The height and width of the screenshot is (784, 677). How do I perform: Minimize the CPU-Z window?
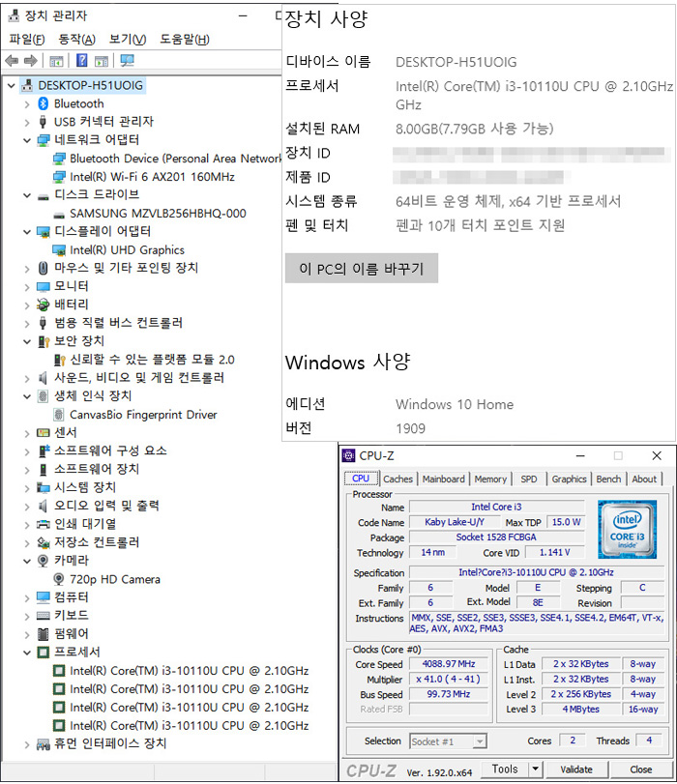tap(580, 455)
